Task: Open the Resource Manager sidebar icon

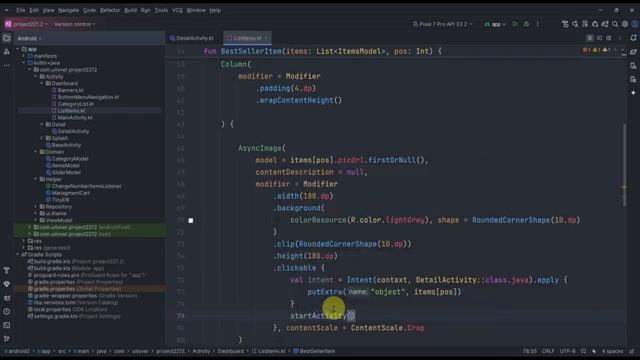Action: click(7, 52)
